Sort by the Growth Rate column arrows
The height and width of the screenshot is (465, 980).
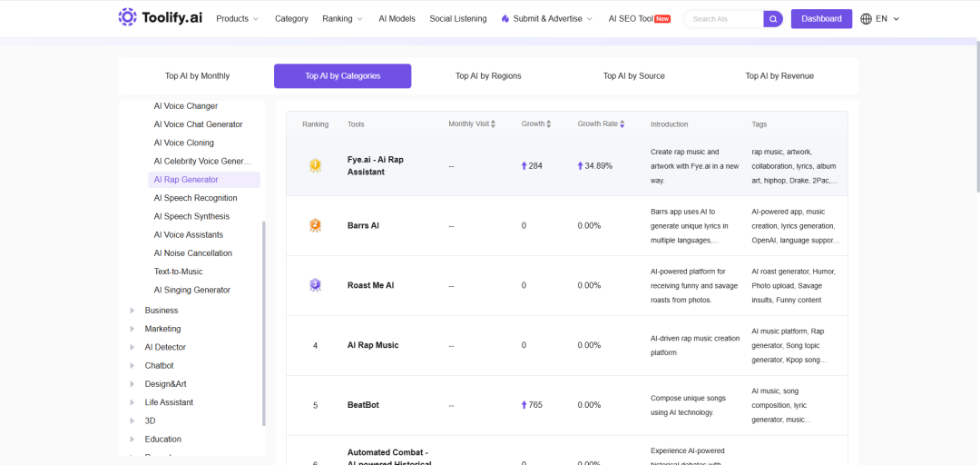(622, 124)
